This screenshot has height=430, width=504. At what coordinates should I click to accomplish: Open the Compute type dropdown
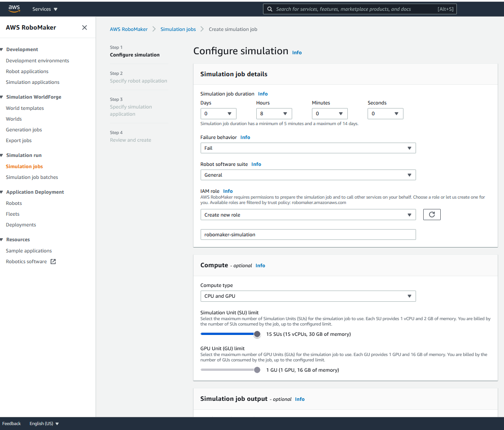(x=308, y=296)
